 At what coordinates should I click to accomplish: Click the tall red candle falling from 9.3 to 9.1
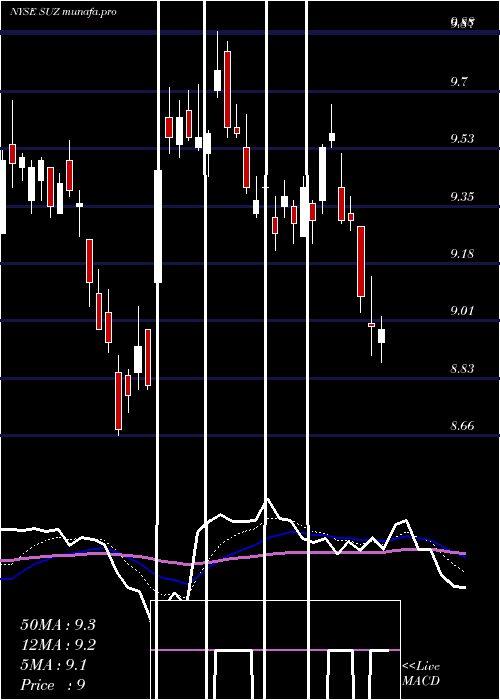point(361,261)
